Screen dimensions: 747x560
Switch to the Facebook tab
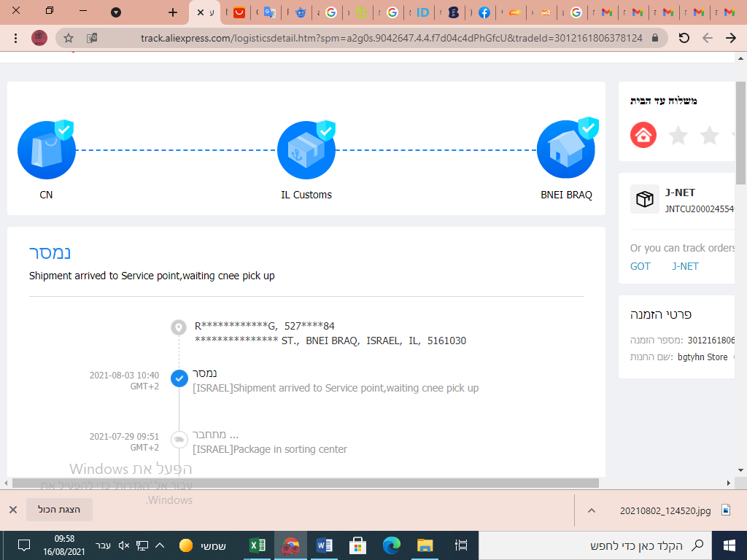pyautogui.click(x=484, y=12)
